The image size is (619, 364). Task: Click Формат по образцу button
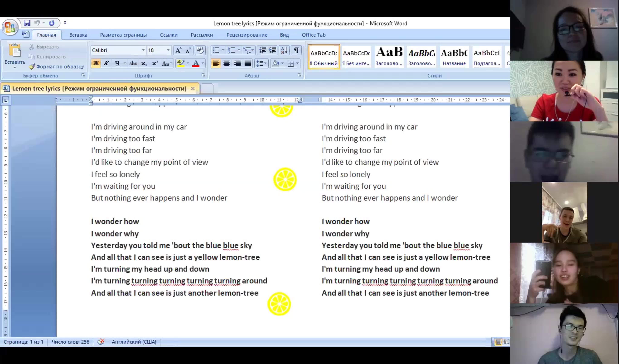pyautogui.click(x=57, y=67)
